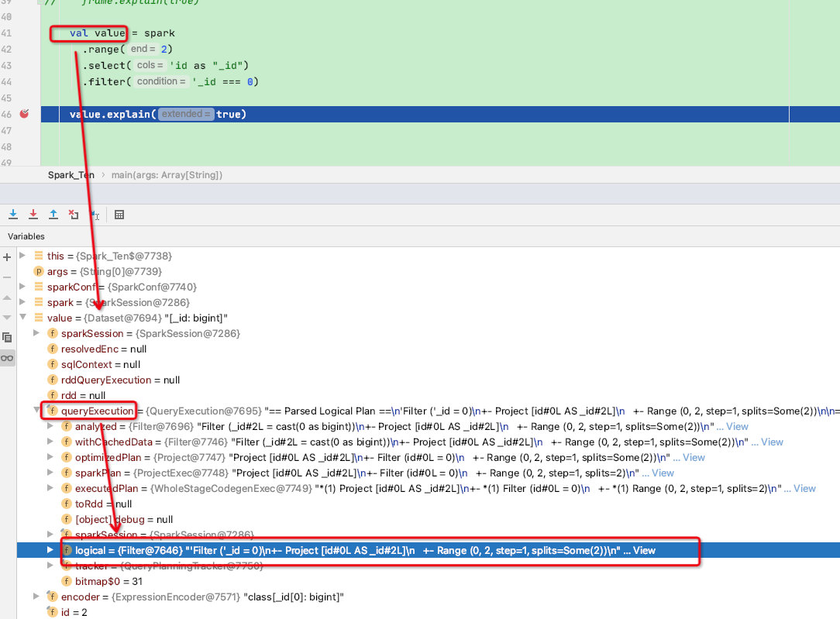The height and width of the screenshot is (619, 840).
Task: Click the duplicate watch copy icon
Action: click(7, 337)
